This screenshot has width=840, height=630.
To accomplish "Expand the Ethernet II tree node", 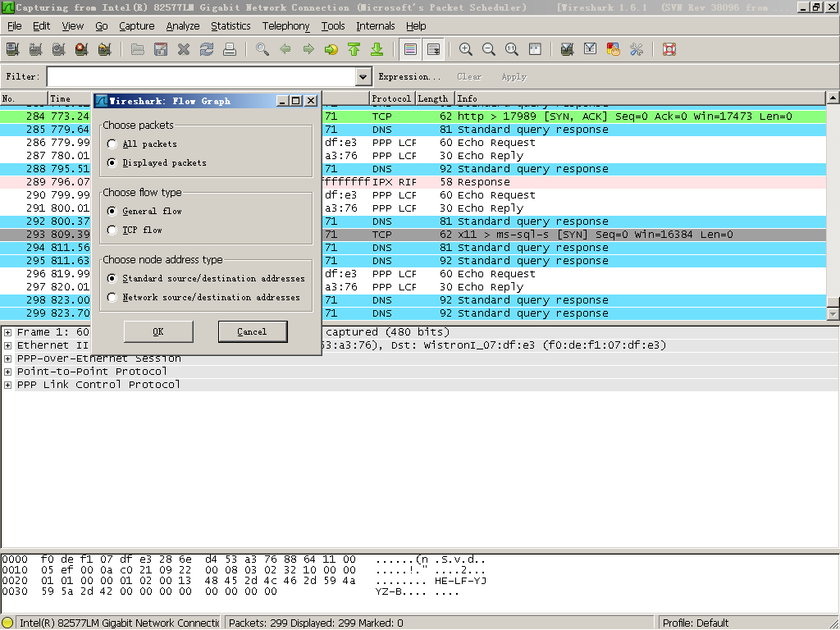I will (7, 345).
